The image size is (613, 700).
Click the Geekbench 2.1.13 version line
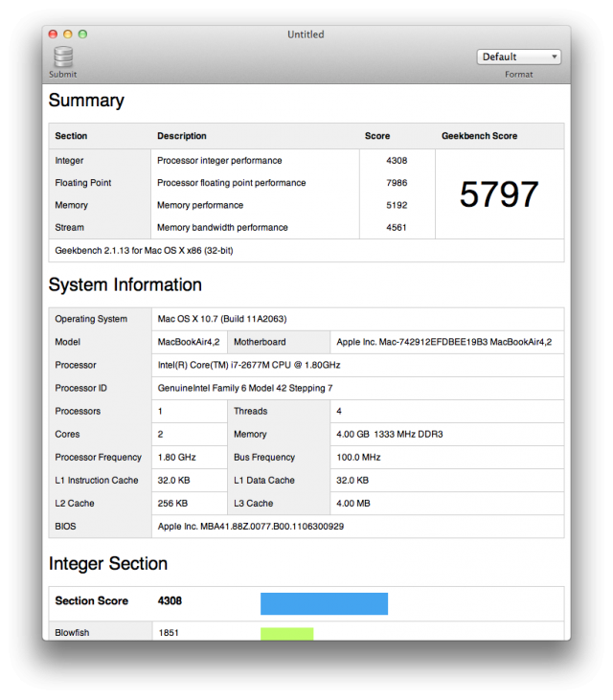(x=144, y=251)
